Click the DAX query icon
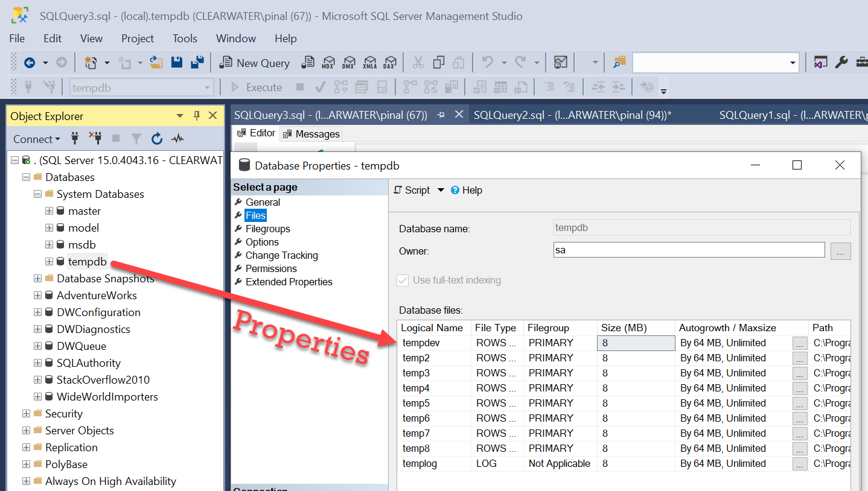This screenshot has height=491, width=868. 391,63
